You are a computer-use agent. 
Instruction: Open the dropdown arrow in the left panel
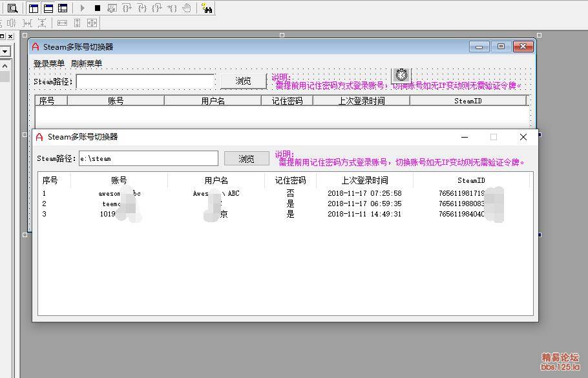pos(5,52)
